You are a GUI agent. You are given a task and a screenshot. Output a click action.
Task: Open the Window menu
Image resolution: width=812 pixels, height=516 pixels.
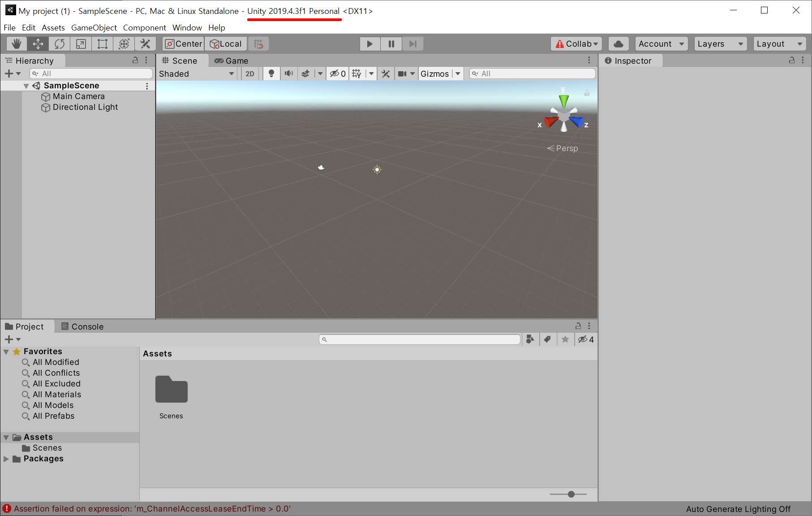coord(187,28)
